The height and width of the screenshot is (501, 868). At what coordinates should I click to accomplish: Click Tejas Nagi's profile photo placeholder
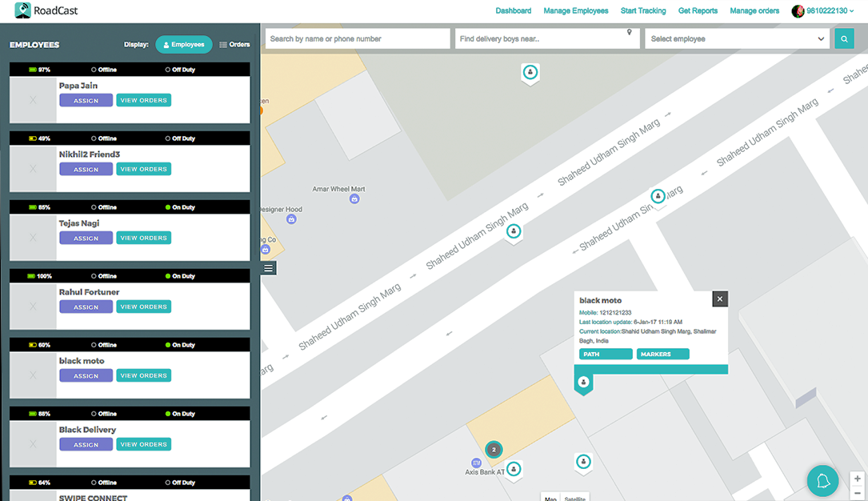(34, 238)
